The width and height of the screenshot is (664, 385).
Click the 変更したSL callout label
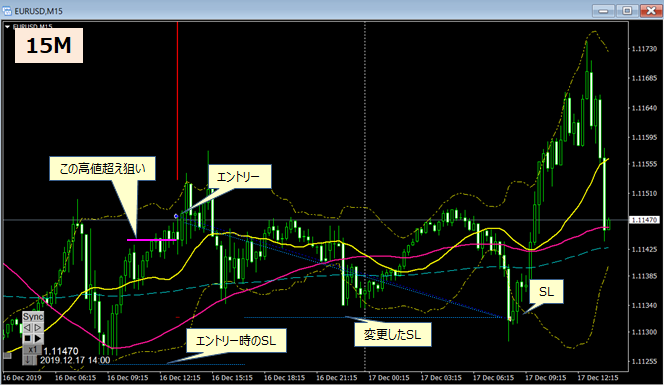point(393,335)
